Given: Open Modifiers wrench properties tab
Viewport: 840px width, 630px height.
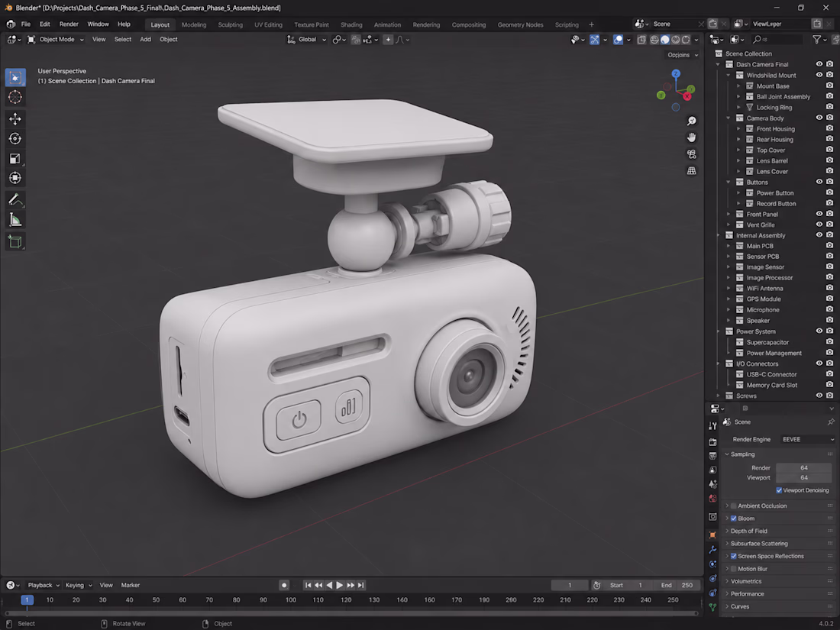Looking at the screenshot, I should click(x=712, y=550).
